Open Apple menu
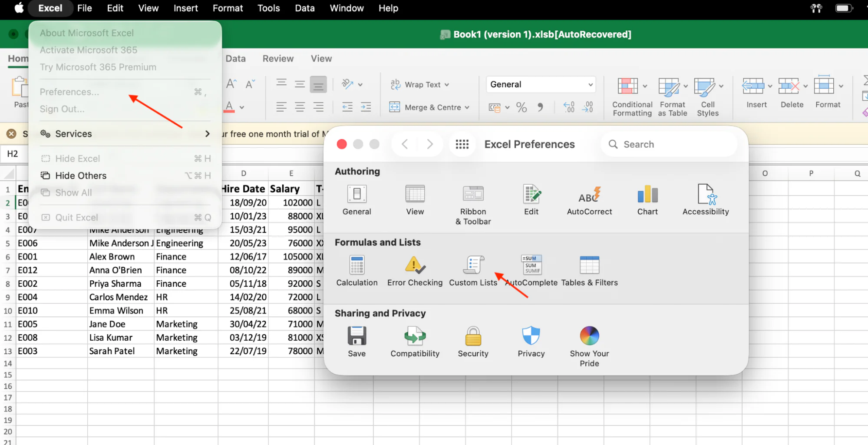The height and width of the screenshot is (445, 868). pos(19,8)
